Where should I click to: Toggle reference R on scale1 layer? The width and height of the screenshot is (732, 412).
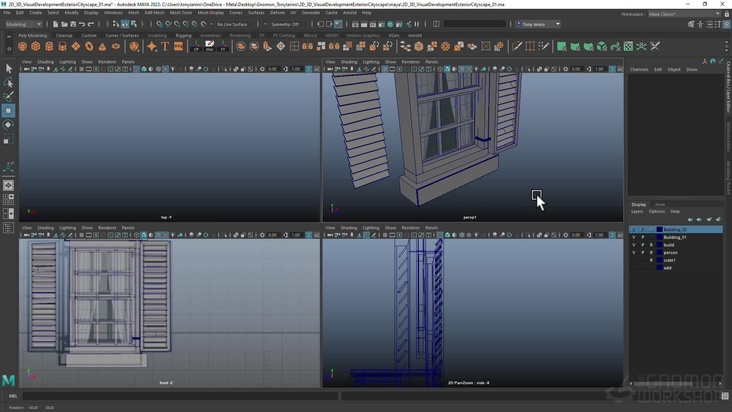coord(651,260)
